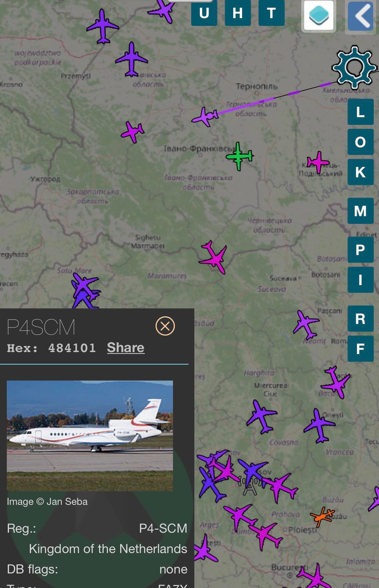Click the magenta aircraft over Maramureș
The image size is (379, 588).
pos(214,258)
